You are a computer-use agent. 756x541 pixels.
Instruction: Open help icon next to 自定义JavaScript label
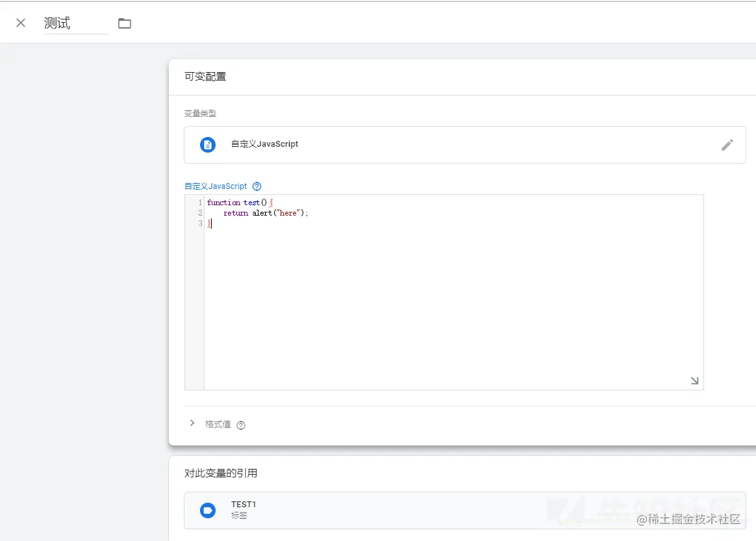click(257, 186)
